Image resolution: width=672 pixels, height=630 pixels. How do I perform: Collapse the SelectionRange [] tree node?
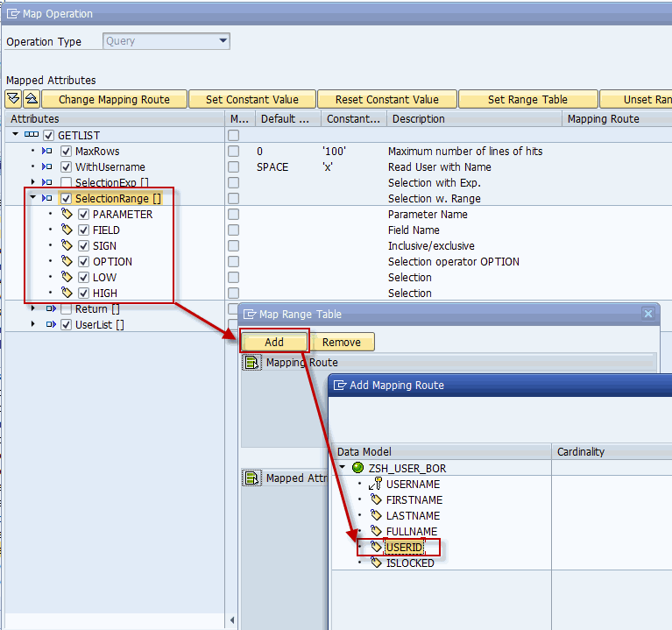[x=33, y=198]
